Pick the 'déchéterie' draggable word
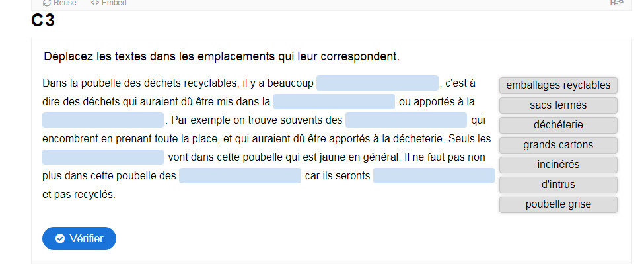Viewport: 644px width, 264px height. 558,125
